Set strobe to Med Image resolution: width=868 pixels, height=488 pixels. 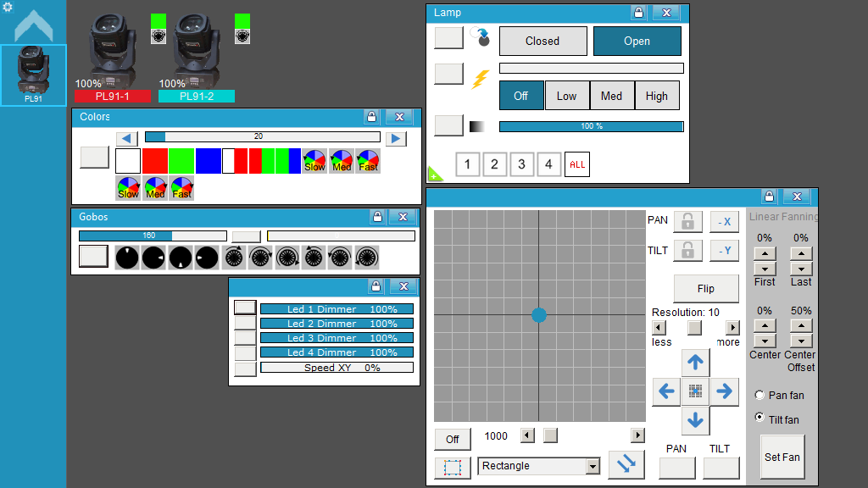pyautogui.click(x=612, y=96)
